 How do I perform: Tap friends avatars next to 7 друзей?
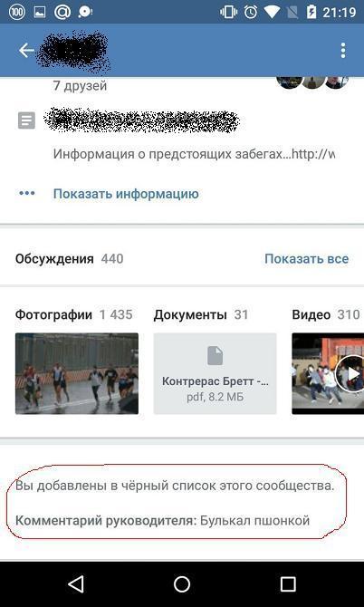click(x=313, y=82)
